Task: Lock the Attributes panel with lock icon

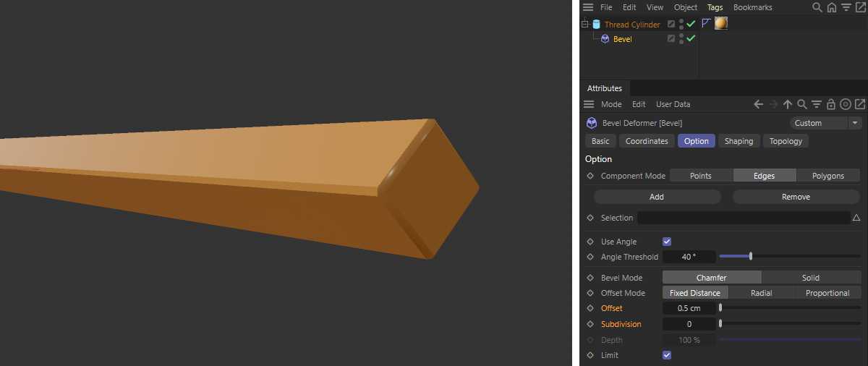Action: click(x=831, y=104)
